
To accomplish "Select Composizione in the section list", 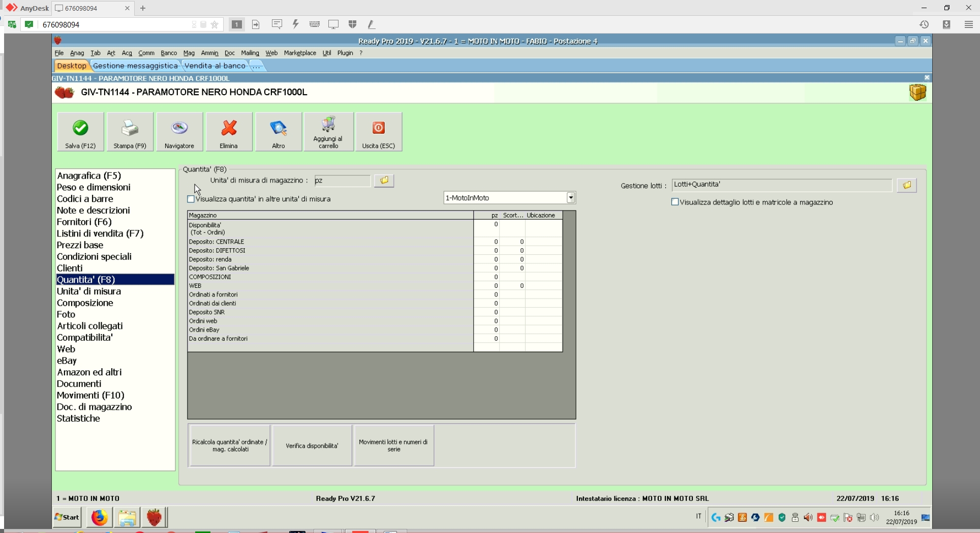I will pyautogui.click(x=115, y=303).
